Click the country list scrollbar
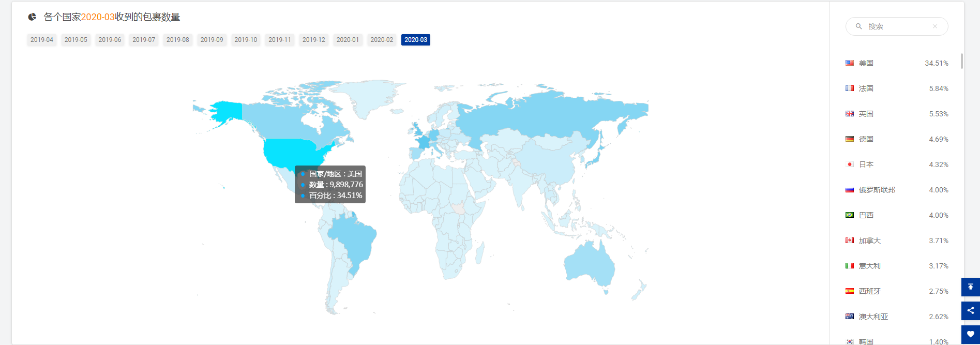 [x=961, y=61]
